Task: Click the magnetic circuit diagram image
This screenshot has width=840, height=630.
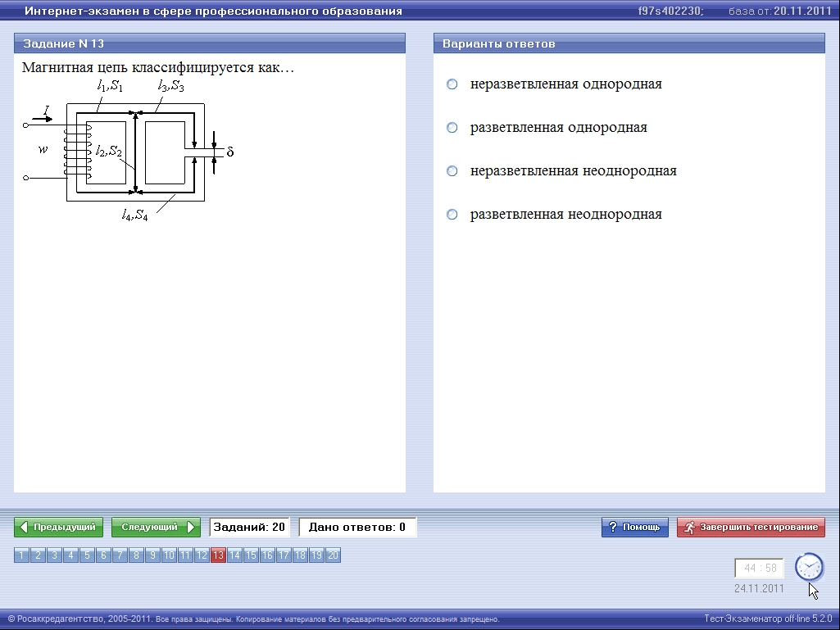Action: pyautogui.click(x=129, y=150)
